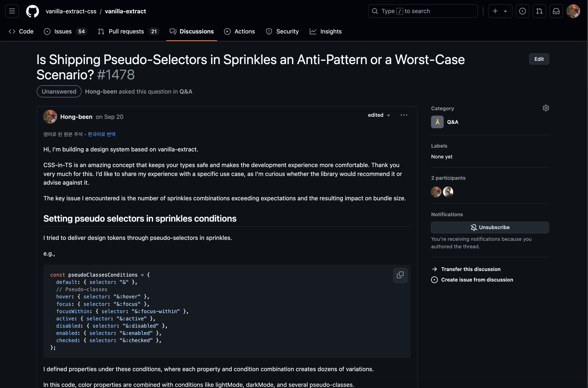Viewport: 588px width, 388px height.
Task: Open the notifications inbox icon
Action: [556, 11]
